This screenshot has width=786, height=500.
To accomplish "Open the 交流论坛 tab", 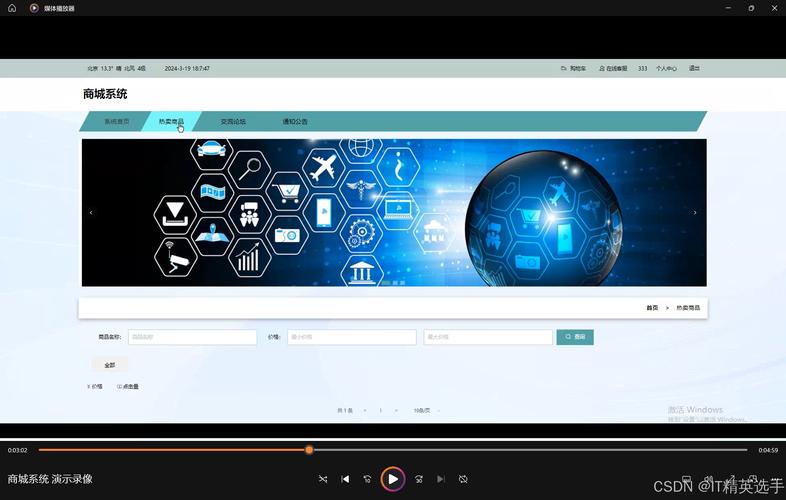I will 233,121.
